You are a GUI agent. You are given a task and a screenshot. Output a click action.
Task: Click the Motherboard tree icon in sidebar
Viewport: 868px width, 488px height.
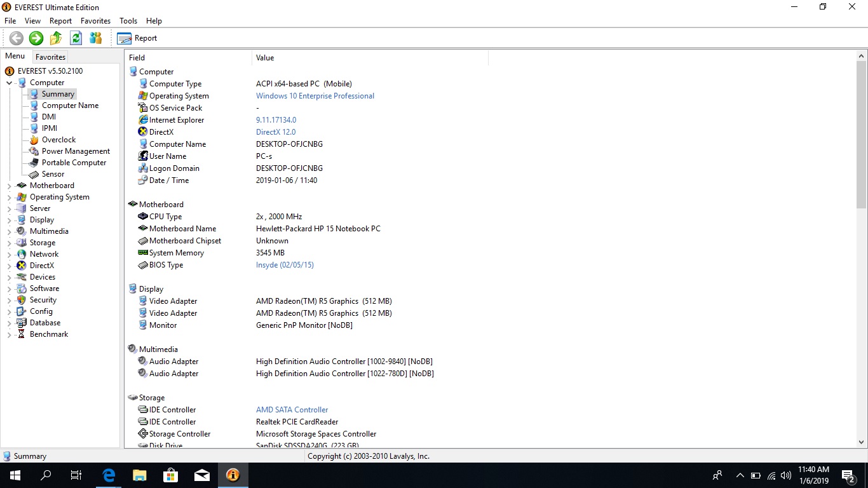22,186
